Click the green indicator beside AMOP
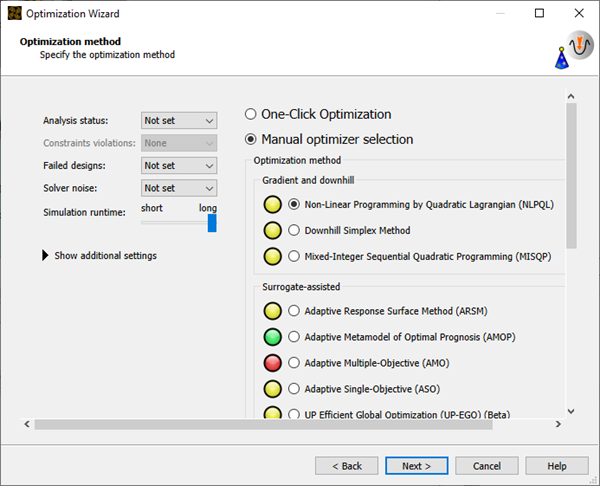Image resolution: width=600 pixels, height=486 pixels. click(x=271, y=336)
